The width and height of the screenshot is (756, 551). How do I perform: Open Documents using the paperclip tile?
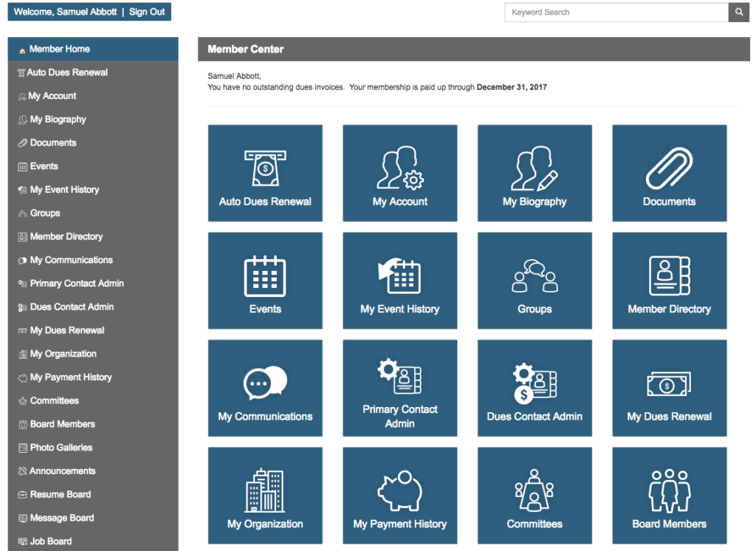669,173
